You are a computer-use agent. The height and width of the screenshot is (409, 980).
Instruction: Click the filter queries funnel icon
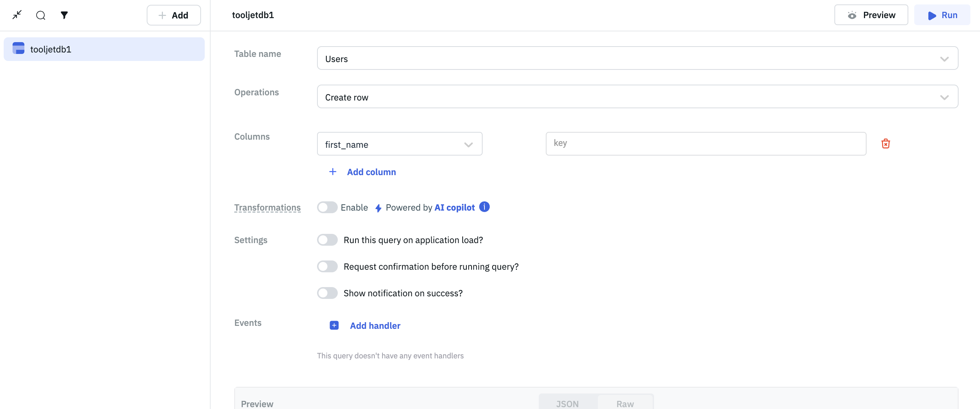click(x=64, y=15)
